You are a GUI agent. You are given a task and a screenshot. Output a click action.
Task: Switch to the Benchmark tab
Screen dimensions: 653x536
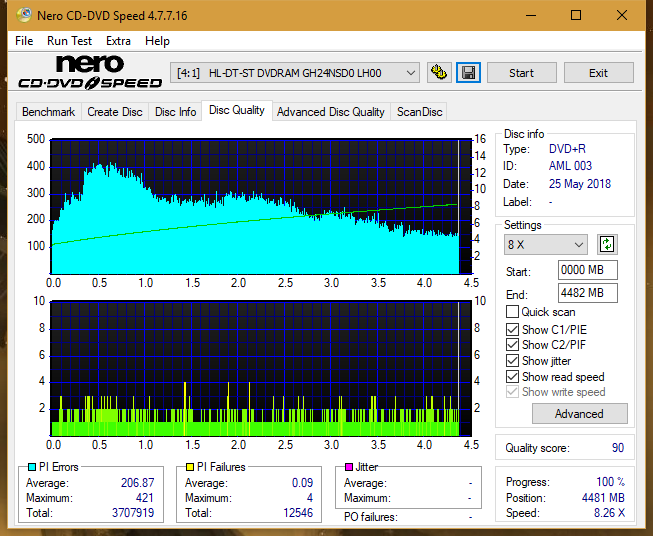[x=49, y=112]
